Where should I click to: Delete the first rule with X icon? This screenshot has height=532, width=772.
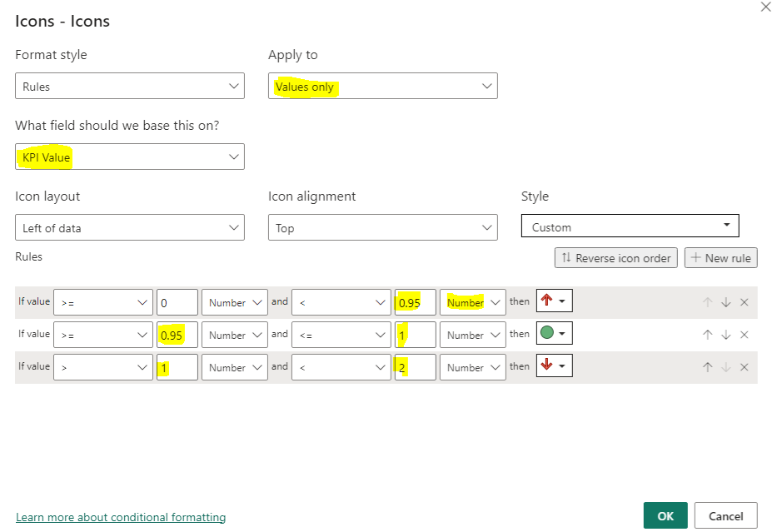coord(745,302)
